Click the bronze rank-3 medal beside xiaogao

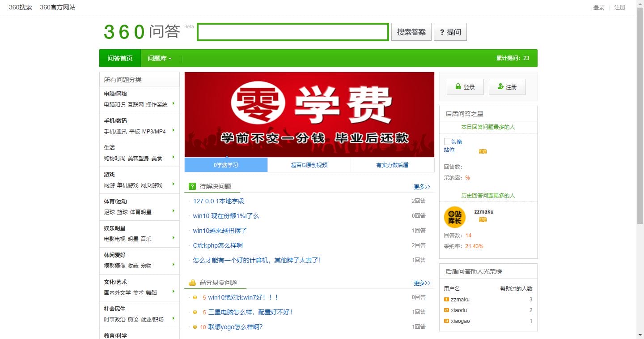tap(447, 321)
